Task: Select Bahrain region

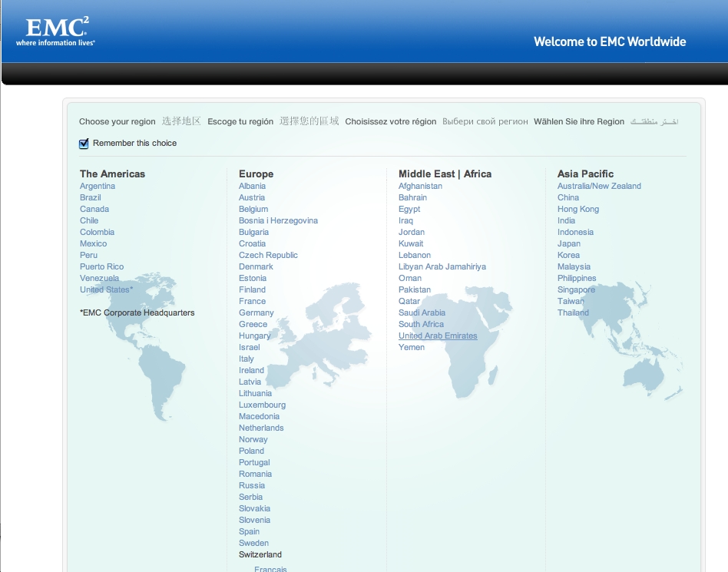Action: click(412, 198)
